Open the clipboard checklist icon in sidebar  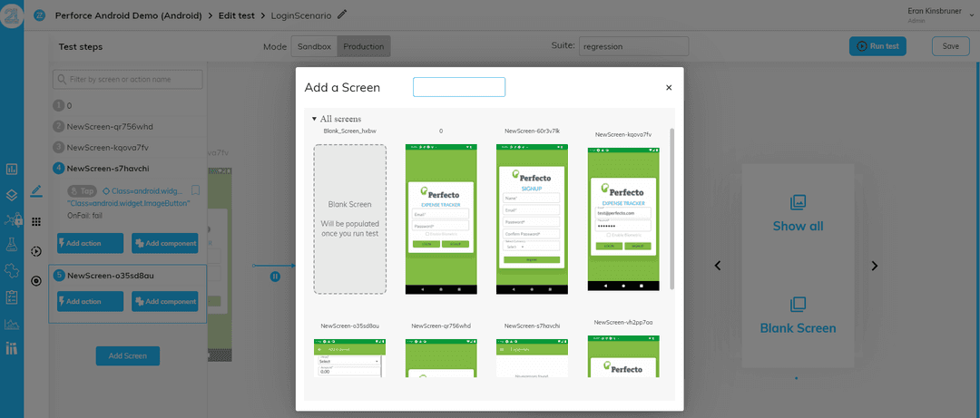pos(11,296)
